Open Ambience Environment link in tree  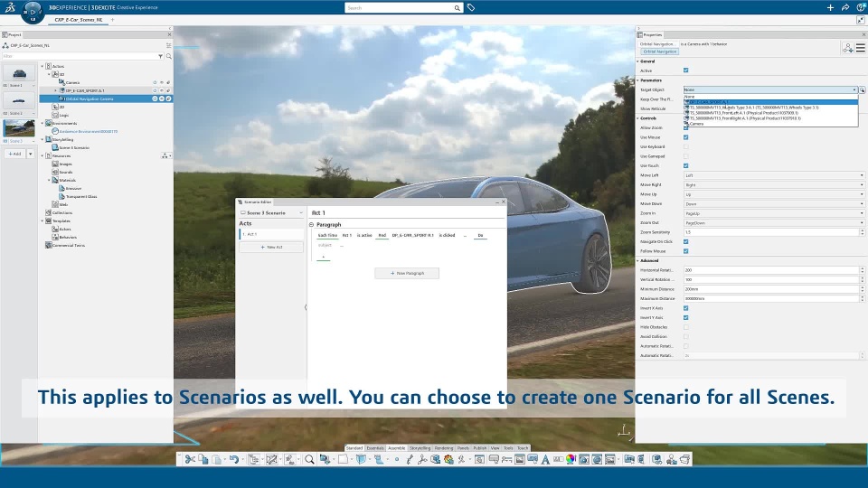coord(88,132)
